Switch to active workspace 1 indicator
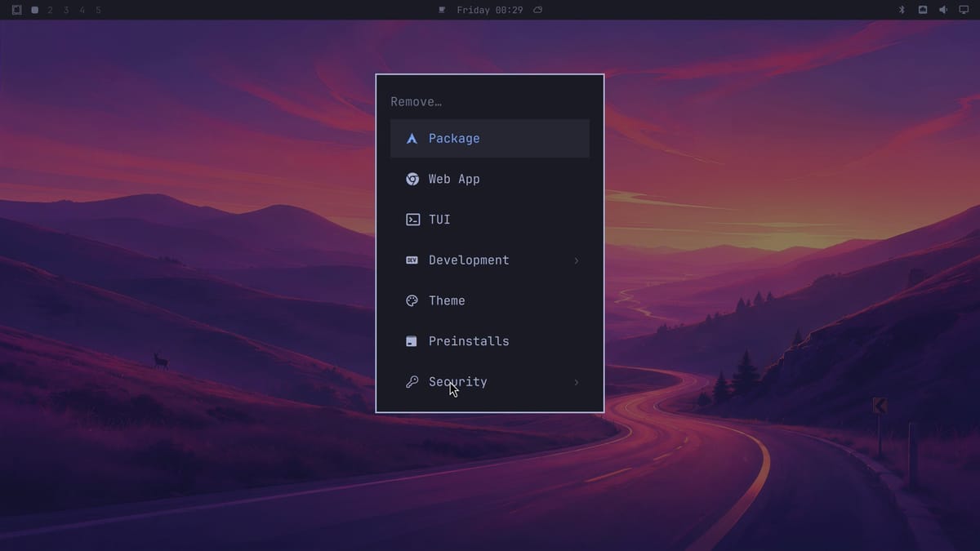980x551 pixels. [34, 10]
